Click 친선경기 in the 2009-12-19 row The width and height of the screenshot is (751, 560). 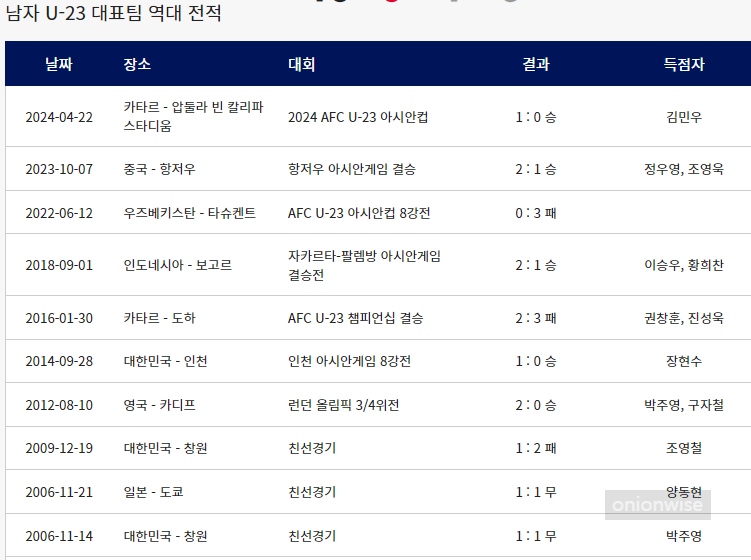(312, 448)
